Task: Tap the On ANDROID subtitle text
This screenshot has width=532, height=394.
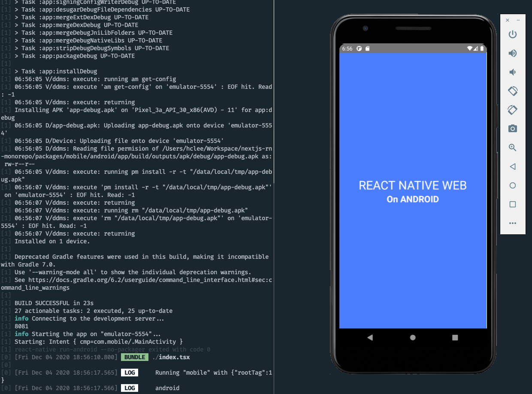Action: [x=412, y=199]
